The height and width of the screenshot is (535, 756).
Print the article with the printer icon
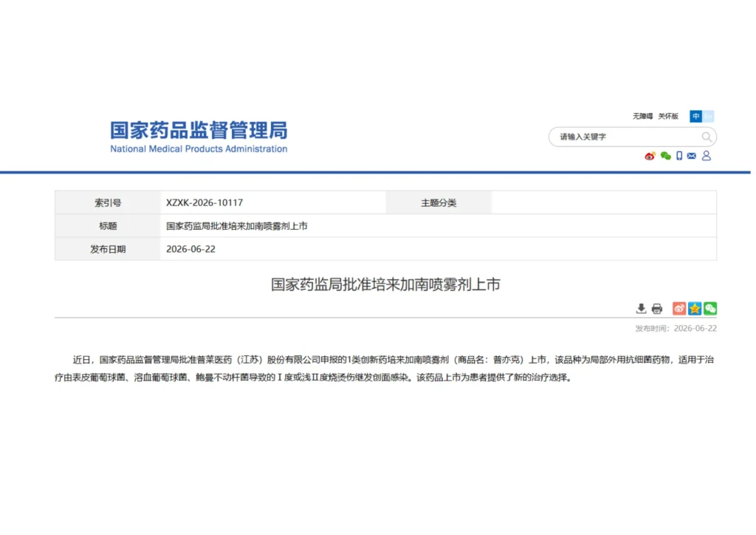(x=656, y=309)
